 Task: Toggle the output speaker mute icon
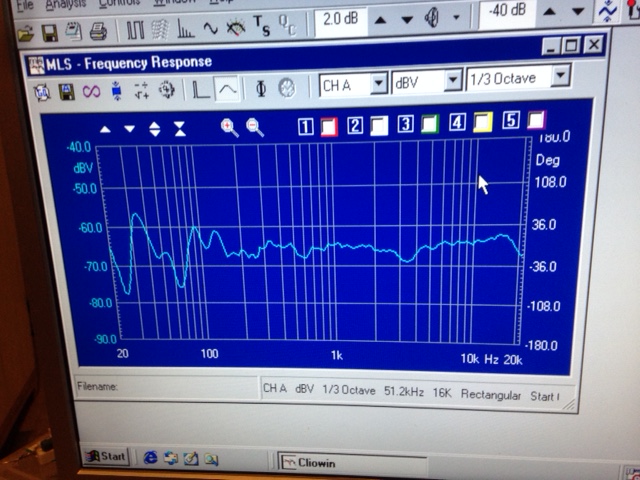click(432, 18)
